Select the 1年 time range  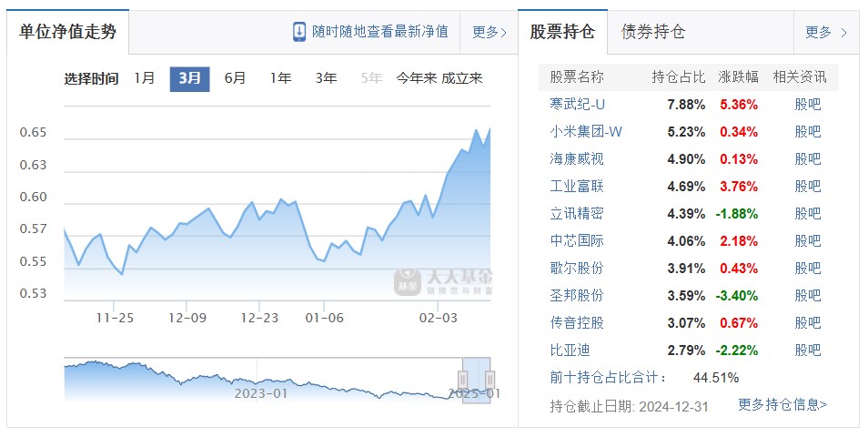coord(280,78)
